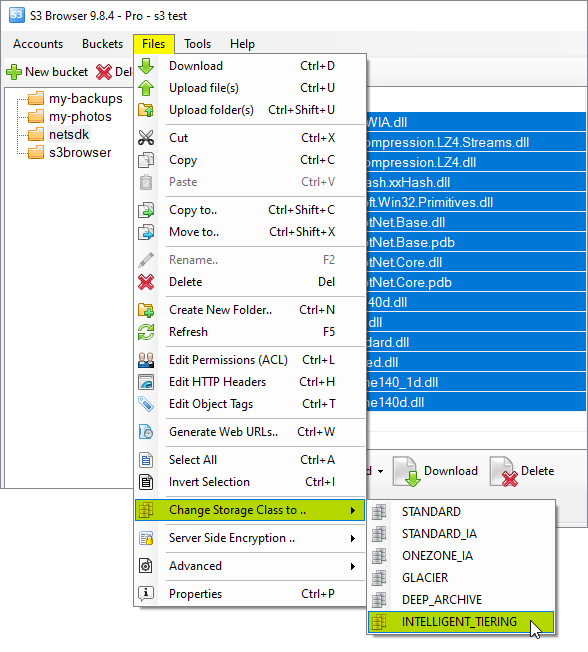Image resolution: width=588 pixels, height=652 pixels.
Task: Click the Create New Folder icon
Action: pos(146,310)
